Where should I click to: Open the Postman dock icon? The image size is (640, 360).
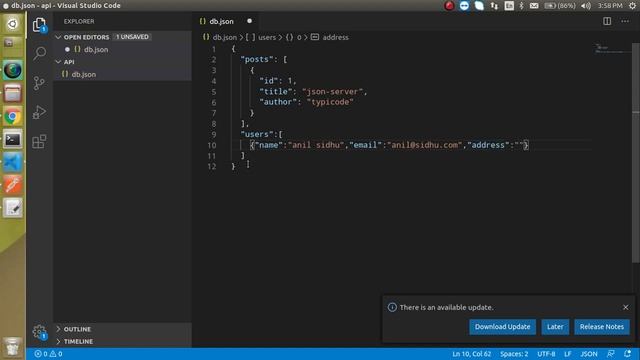(x=13, y=185)
